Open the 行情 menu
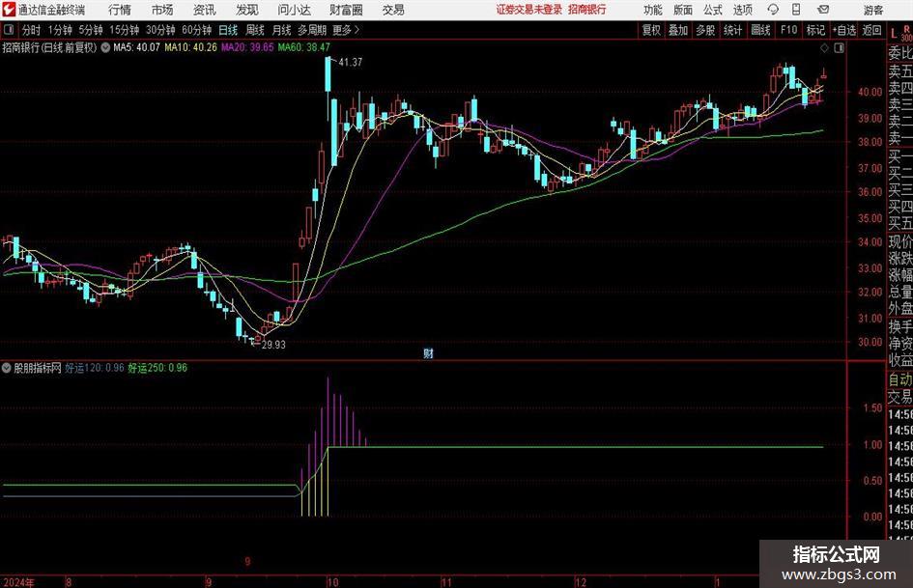The width and height of the screenshot is (913, 588). (x=120, y=10)
